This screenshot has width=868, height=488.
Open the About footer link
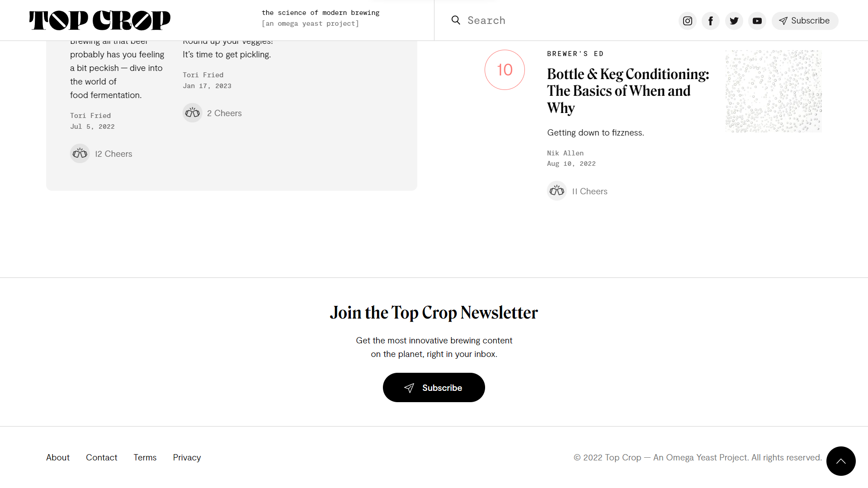58,457
